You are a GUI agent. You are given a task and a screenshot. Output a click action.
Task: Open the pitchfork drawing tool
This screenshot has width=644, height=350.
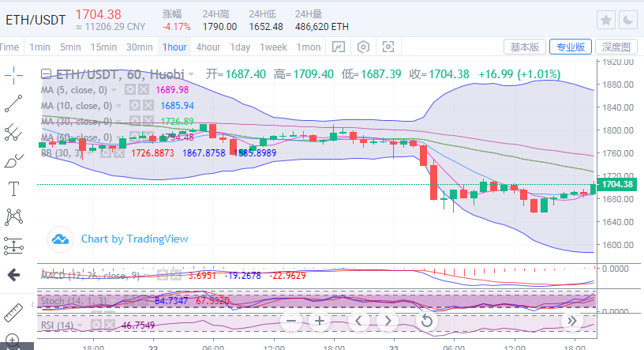(13, 133)
